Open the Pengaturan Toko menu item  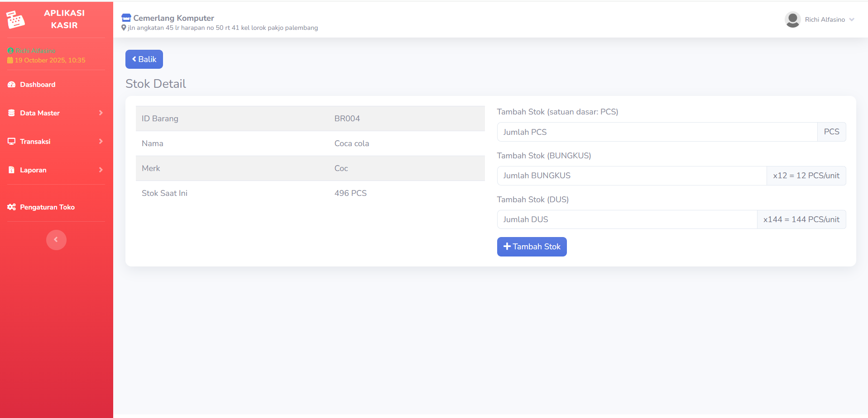(x=48, y=207)
